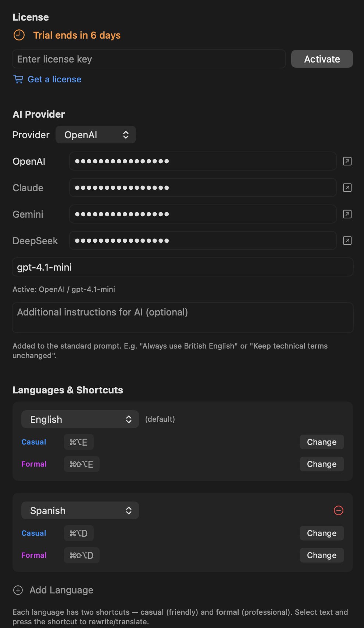Click the '(default)' label next to English
Image resolution: width=364 pixels, height=628 pixels.
tap(160, 419)
